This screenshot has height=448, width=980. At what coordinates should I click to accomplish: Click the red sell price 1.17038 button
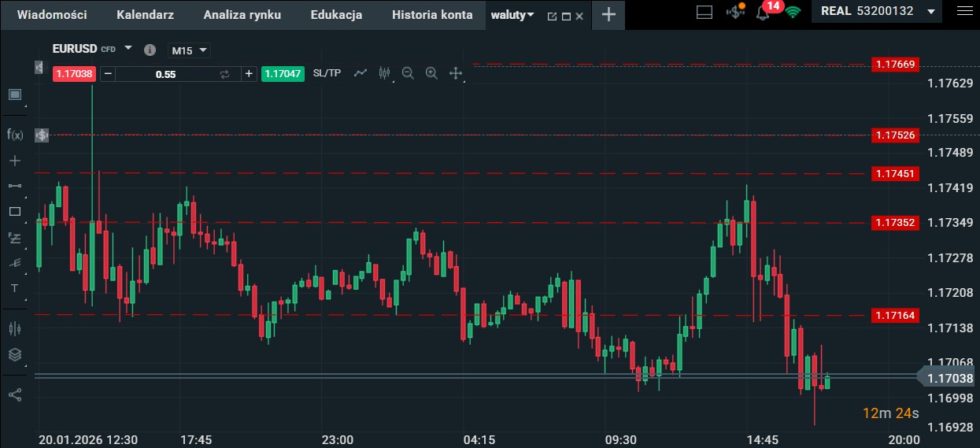(x=74, y=74)
